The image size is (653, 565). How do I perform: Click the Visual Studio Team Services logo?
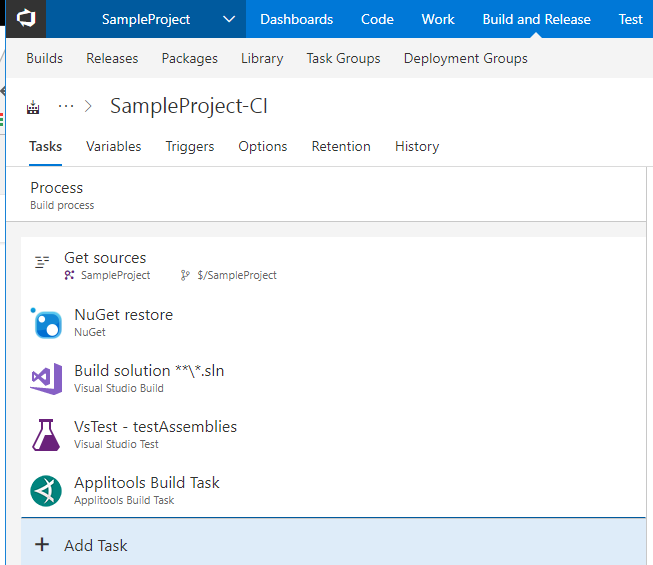[x=26, y=19]
